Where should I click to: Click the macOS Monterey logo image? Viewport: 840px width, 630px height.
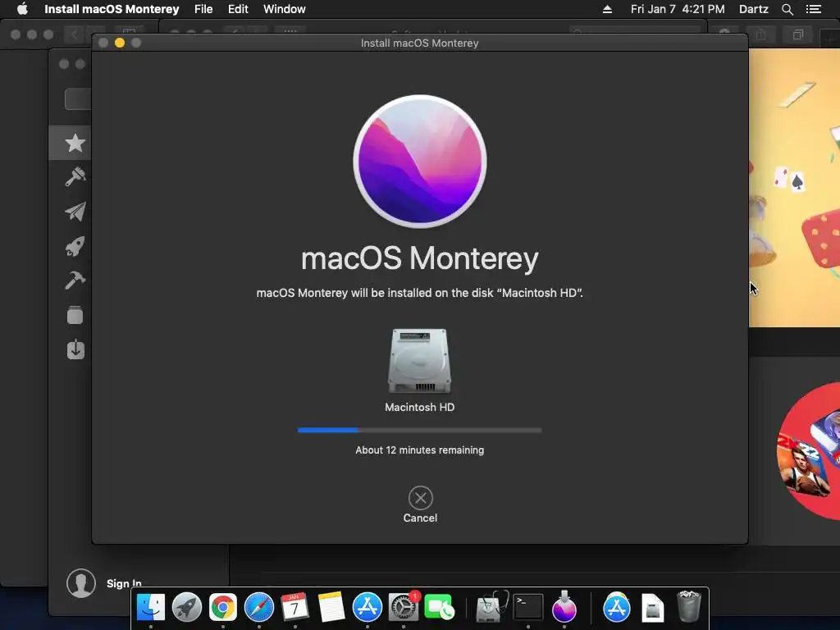pos(420,162)
